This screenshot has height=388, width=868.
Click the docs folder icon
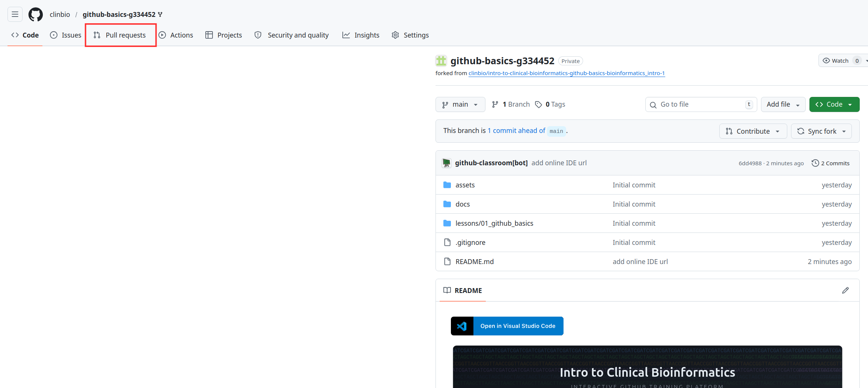447,204
